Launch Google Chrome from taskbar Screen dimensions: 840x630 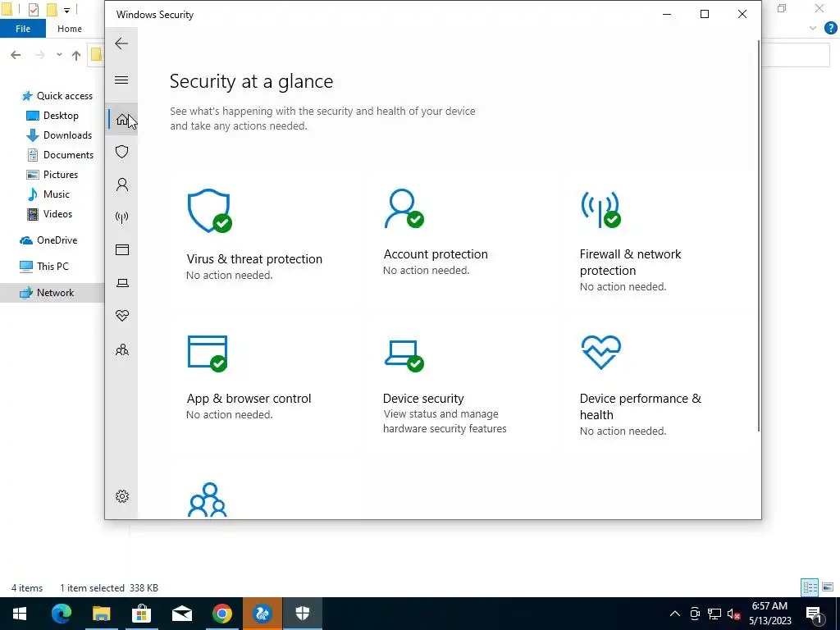point(221,614)
